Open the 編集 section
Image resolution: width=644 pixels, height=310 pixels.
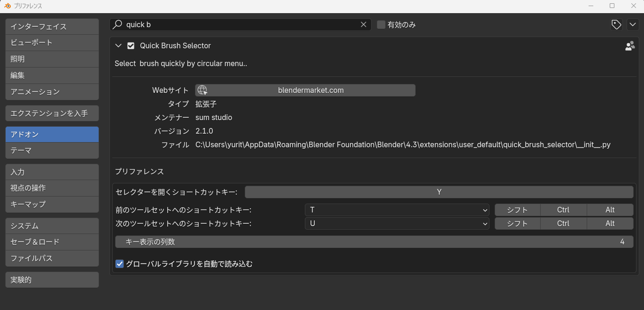tap(52, 75)
